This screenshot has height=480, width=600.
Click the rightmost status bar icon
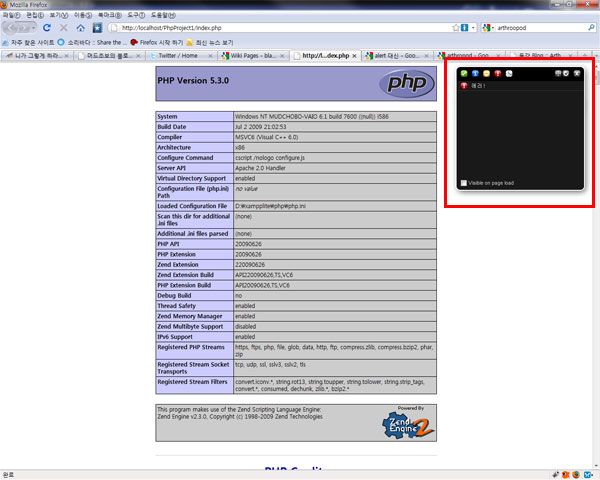pyautogui.click(x=589, y=475)
